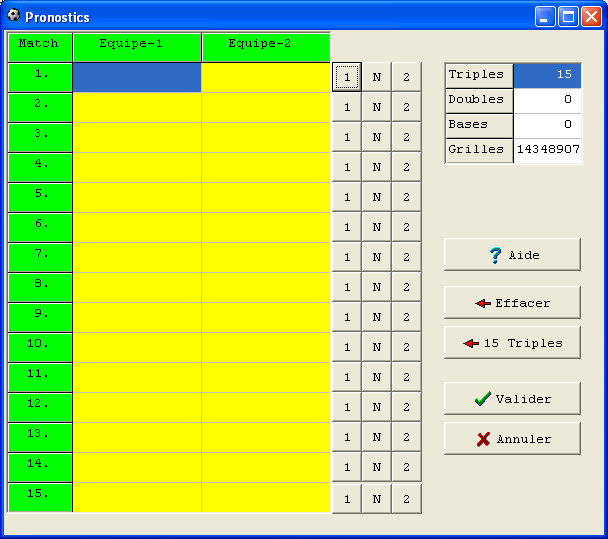The width and height of the screenshot is (608, 539).
Task: Toggle prediction N for match 1
Action: tap(377, 77)
